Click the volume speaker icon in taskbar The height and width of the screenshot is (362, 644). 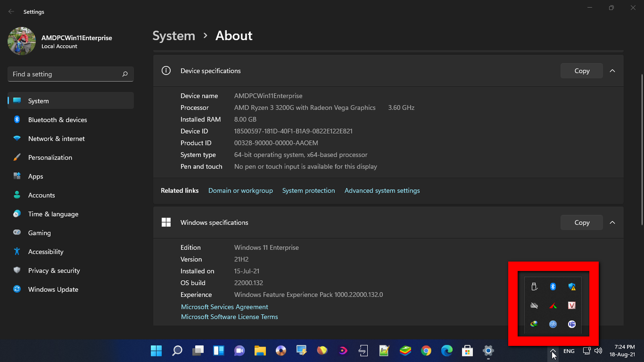(598, 350)
